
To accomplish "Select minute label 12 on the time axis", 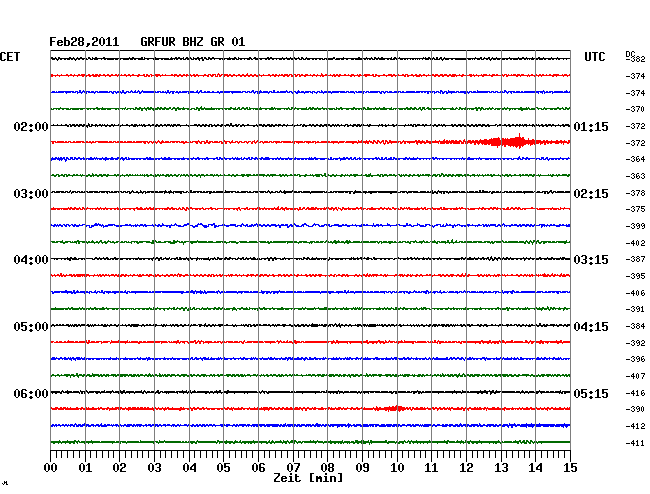I will tap(466, 468).
